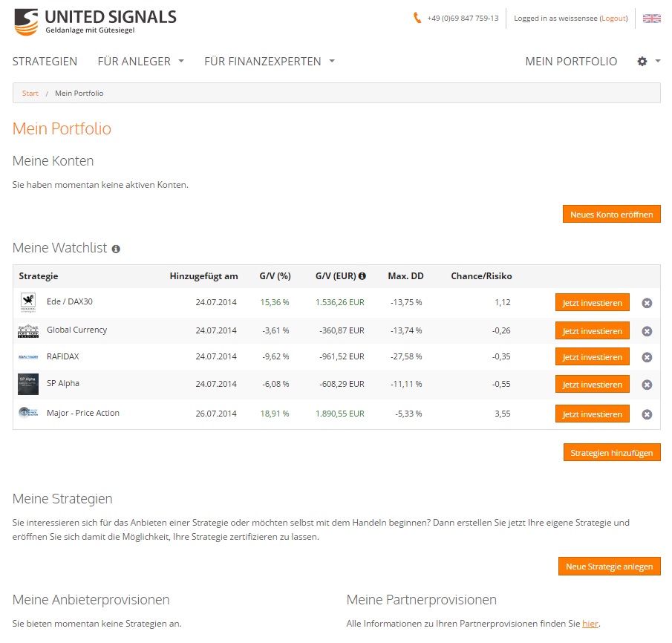
Task: Delete Major - Price Action watchlist entry
Action: tap(647, 414)
